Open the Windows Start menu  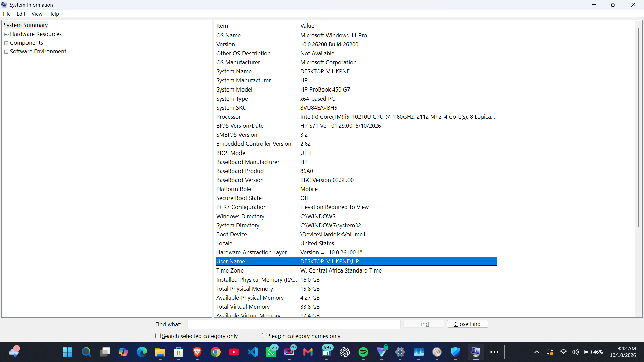tap(67, 352)
